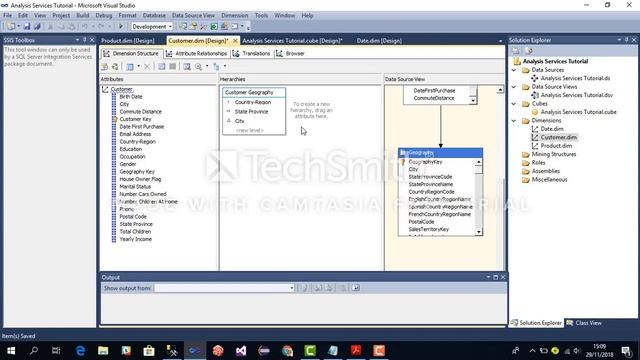Select Country-Region attribute in Attributes list

point(138,142)
